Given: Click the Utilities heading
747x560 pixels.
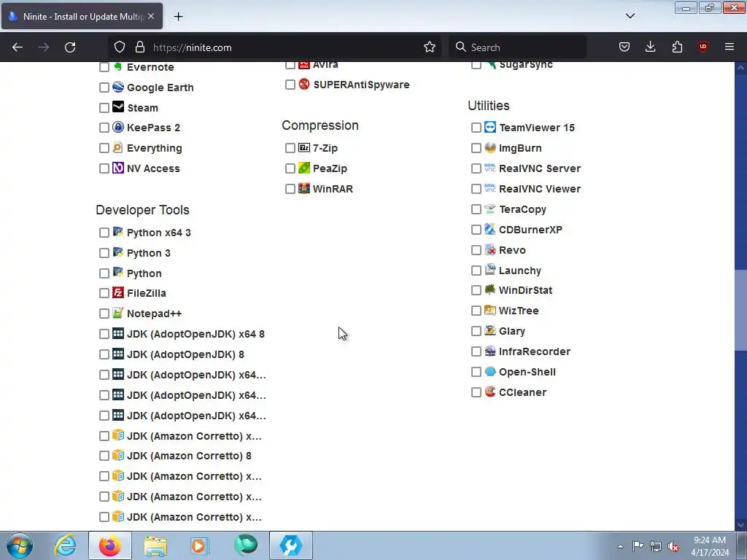Looking at the screenshot, I should (x=488, y=105).
